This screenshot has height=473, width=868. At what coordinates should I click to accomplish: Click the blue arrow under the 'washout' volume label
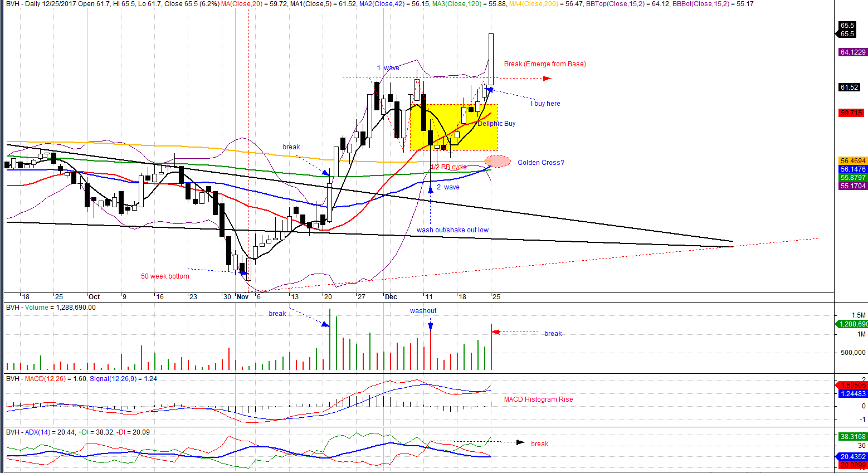(431, 326)
